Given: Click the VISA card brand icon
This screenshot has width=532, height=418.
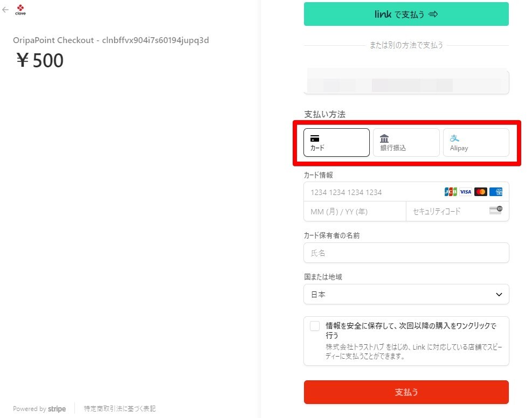Looking at the screenshot, I should [x=466, y=192].
